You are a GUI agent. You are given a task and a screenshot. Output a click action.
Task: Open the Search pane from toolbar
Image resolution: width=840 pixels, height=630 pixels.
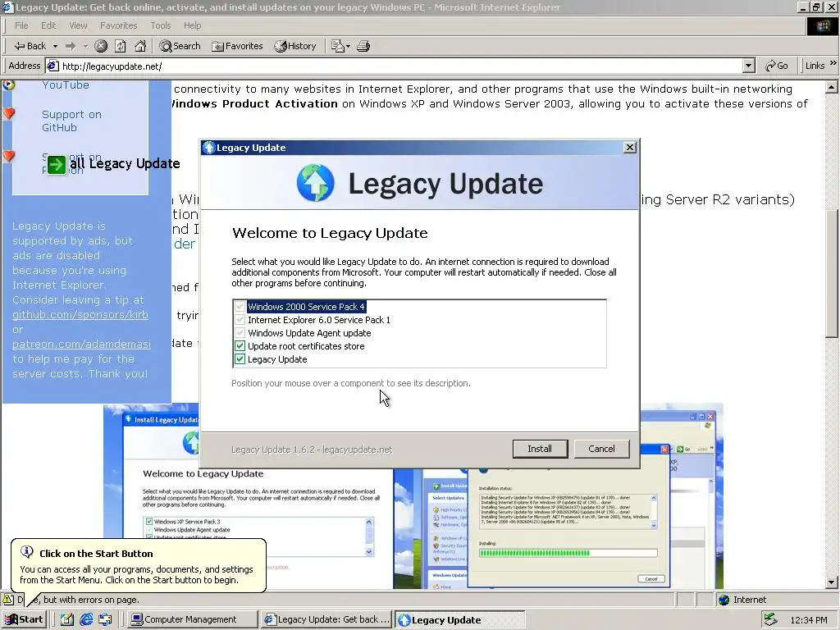(180, 46)
